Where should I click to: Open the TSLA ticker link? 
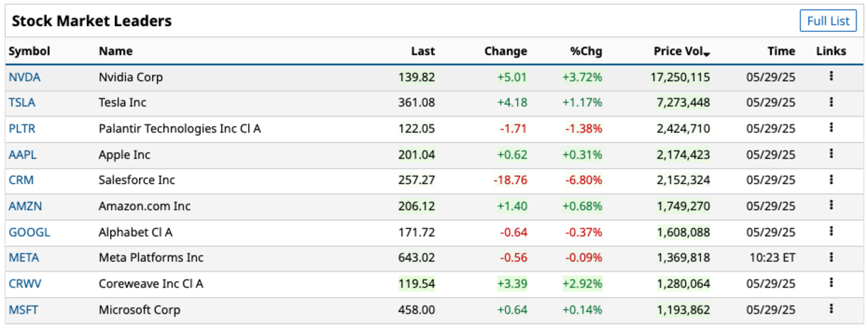click(x=22, y=103)
